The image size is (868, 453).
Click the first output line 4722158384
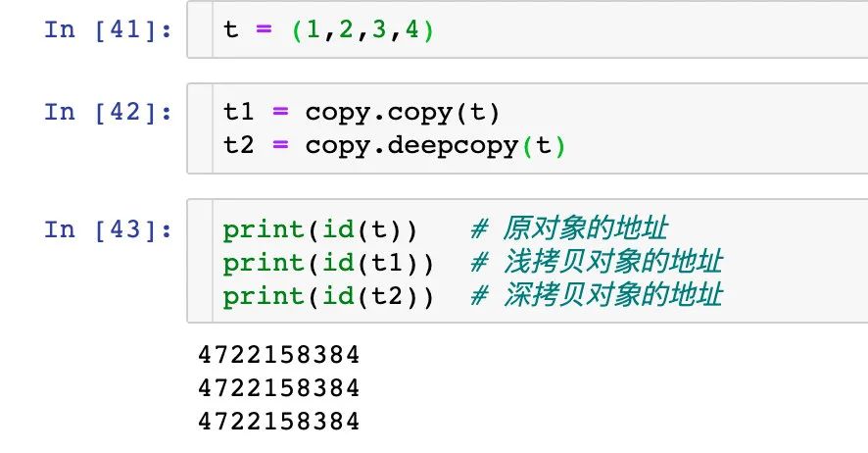(279, 354)
